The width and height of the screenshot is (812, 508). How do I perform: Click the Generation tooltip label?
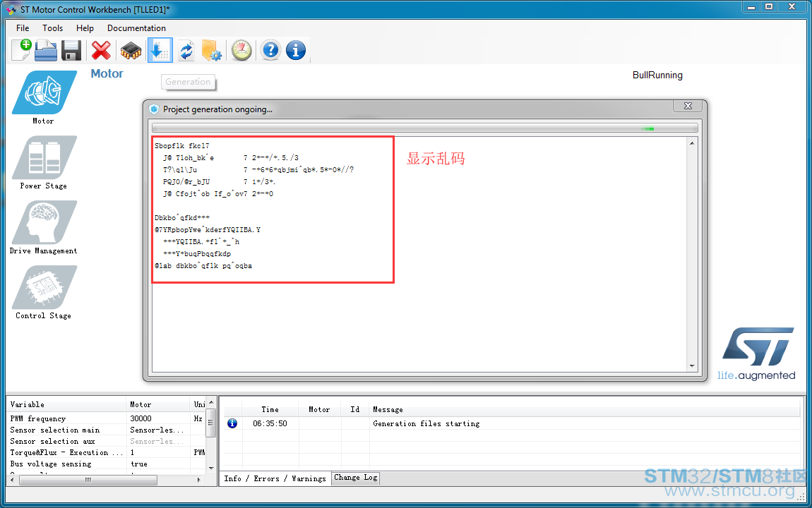coord(188,82)
